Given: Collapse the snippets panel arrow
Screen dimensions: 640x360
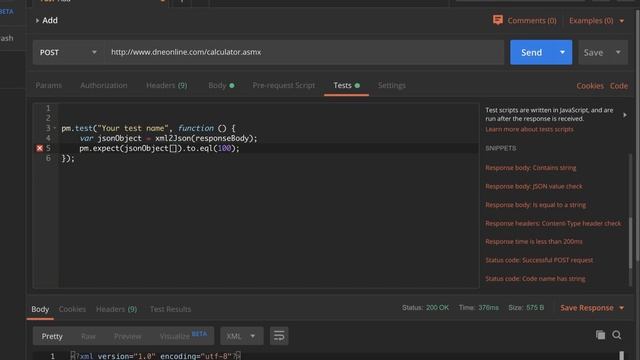Looking at the screenshot, I should click(625, 115).
